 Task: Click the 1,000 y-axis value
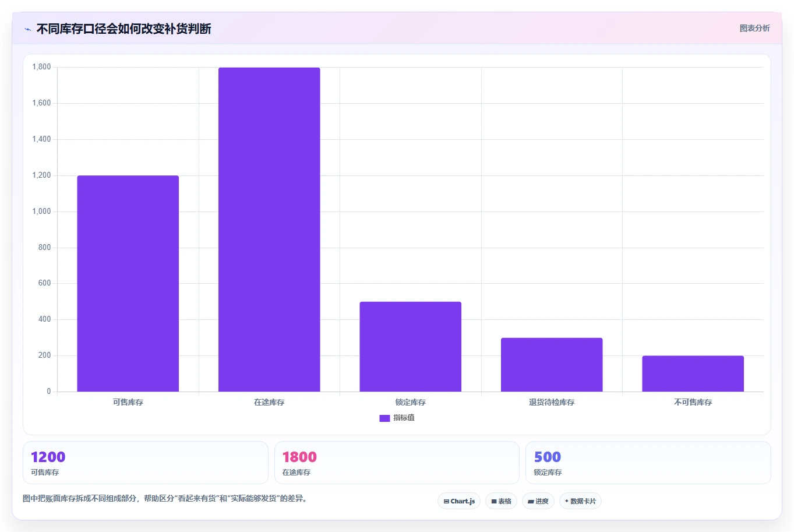pyautogui.click(x=41, y=212)
